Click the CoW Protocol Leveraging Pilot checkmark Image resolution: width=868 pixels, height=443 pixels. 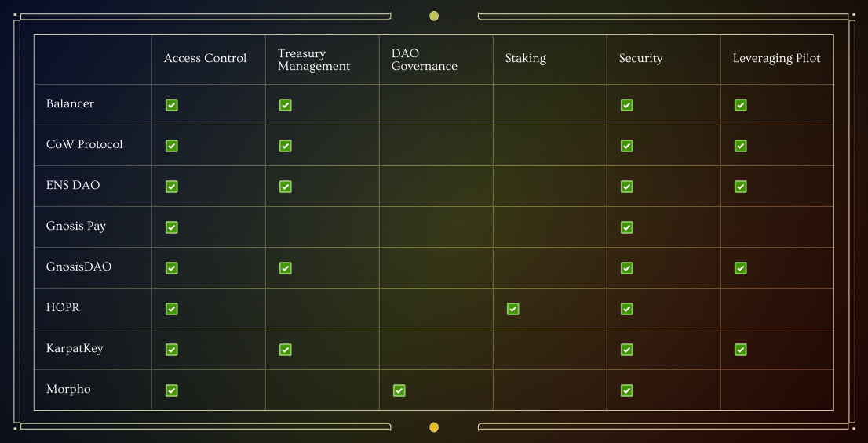click(741, 146)
